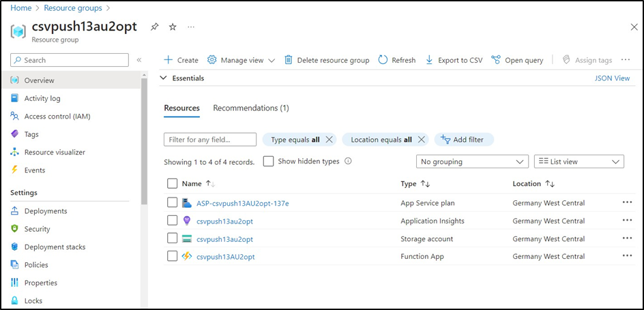Enable Show hidden types checkbox
The width and height of the screenshot is (644, 310).
pyautogui.click(x=269, y=161)
